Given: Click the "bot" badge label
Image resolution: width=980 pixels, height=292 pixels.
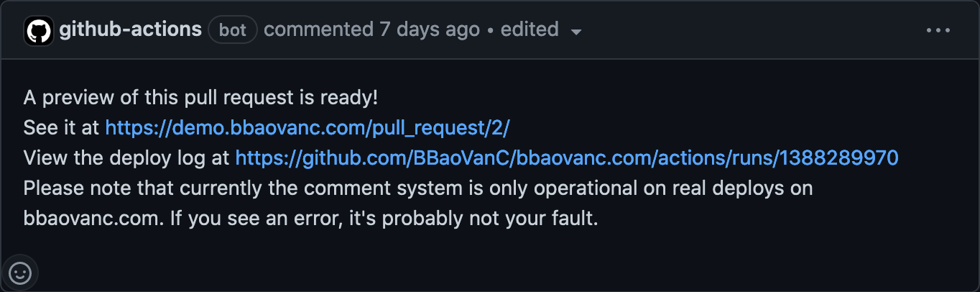Looking at the screenshot, I should [233, 30].
